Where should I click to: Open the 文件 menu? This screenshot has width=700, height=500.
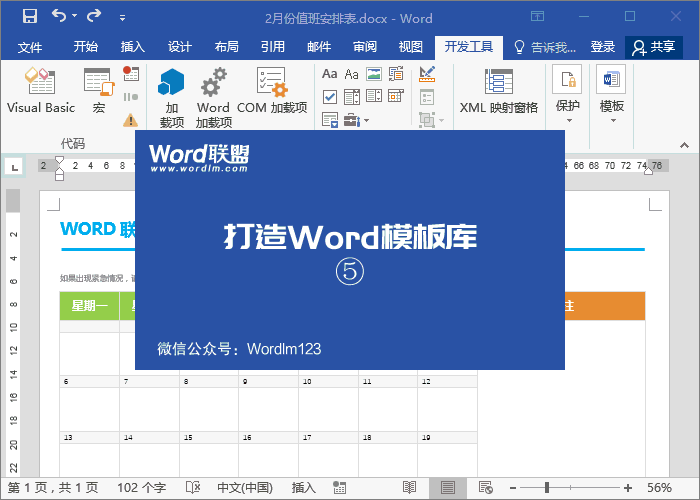coord(30,46)
